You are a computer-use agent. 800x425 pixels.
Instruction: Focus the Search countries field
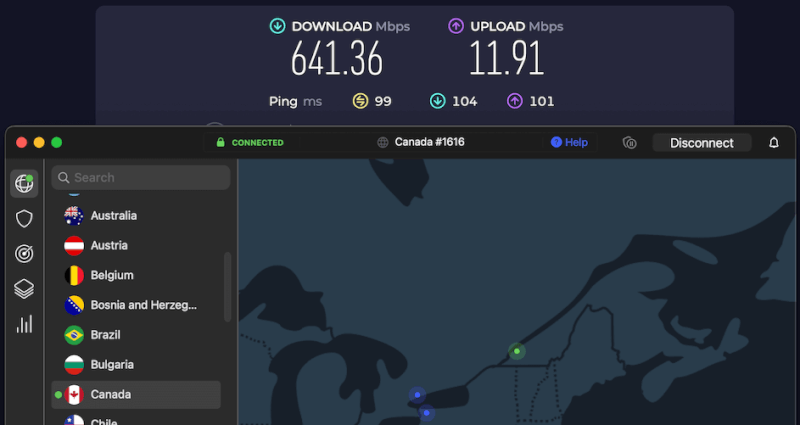tap(141, 178)
